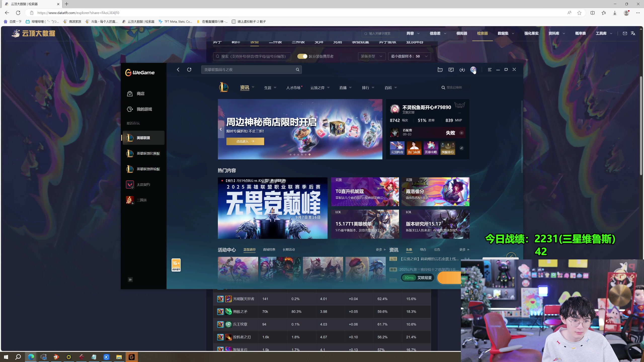Open WeGame hamburger main menu
Image resolution: width=644 pixels, height=362 pixels.
(x=490, y=70)
